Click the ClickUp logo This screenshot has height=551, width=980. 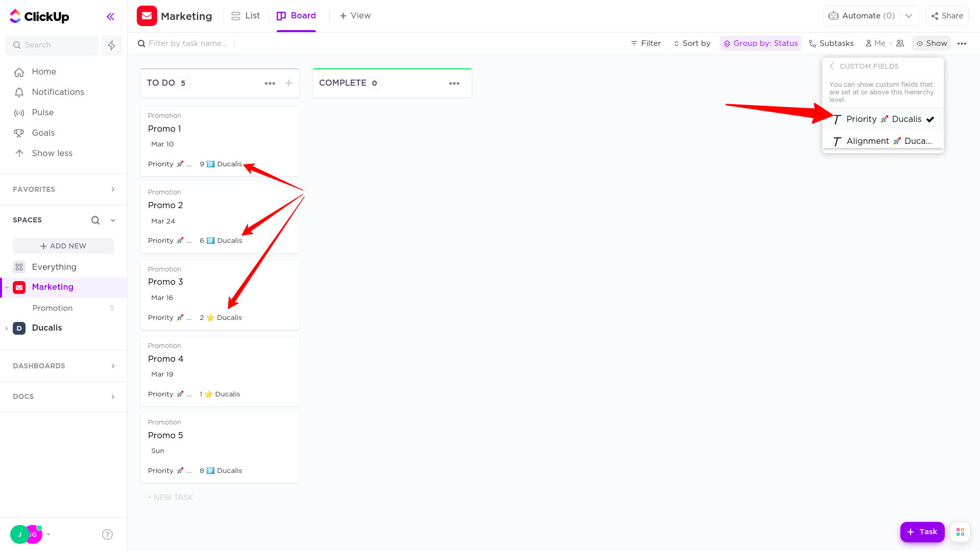pos(39,16)
